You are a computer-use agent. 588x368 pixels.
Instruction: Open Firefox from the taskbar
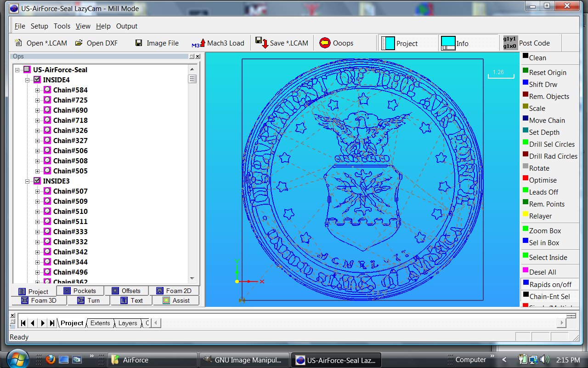click(x=51, y=359)
